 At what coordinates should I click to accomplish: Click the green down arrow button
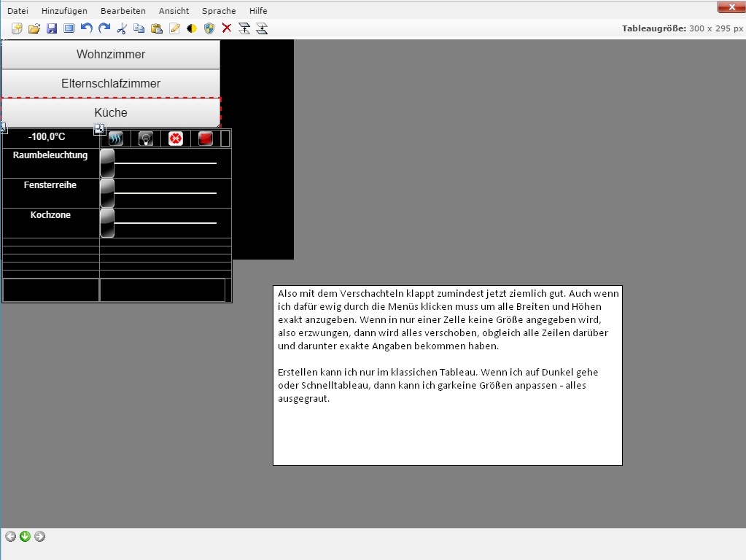[25, 537]
